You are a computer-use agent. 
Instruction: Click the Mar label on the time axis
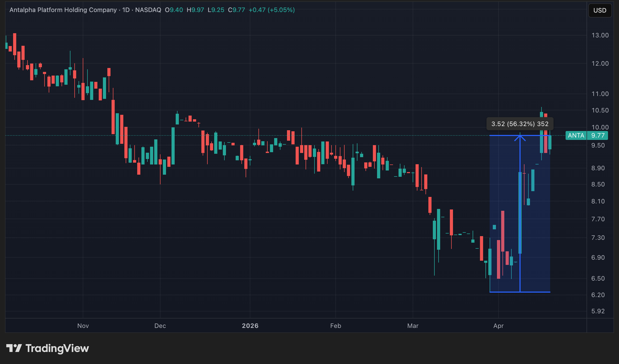point(413,326)
